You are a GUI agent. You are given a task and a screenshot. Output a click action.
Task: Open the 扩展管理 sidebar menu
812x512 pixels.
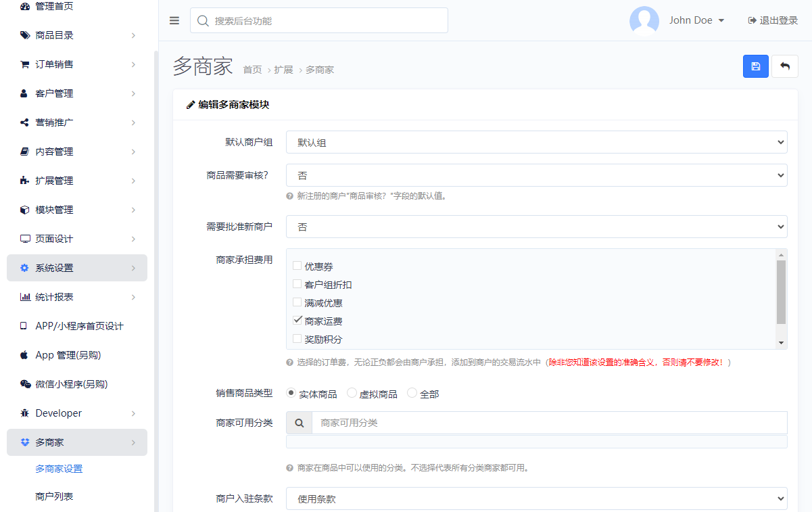77,181
